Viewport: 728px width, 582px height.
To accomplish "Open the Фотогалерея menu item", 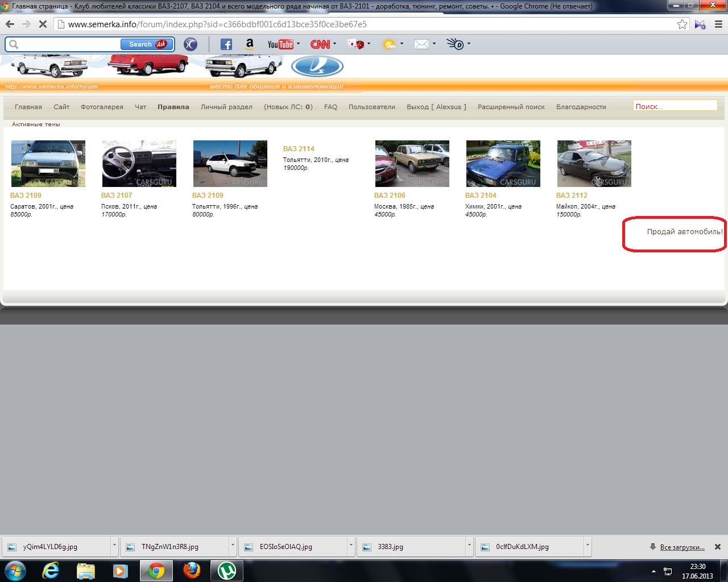I will click(x=102, y=107).
